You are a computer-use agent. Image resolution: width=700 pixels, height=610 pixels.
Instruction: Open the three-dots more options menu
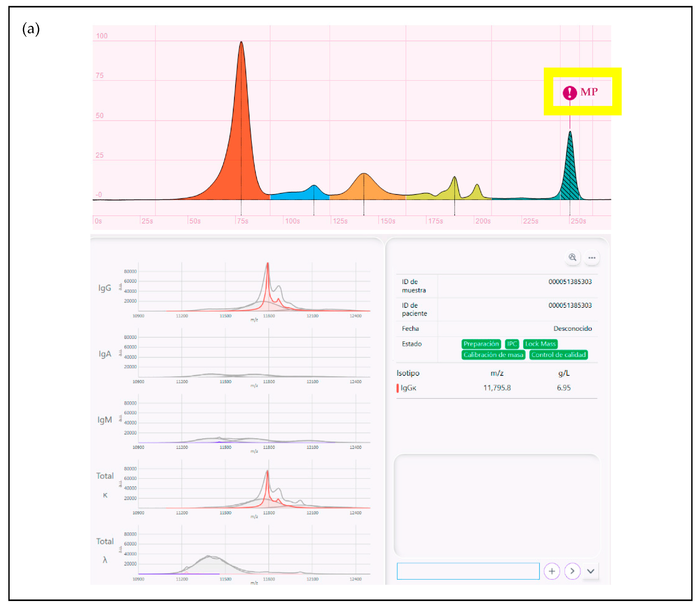pyautogui.click(x=592, y=258)
